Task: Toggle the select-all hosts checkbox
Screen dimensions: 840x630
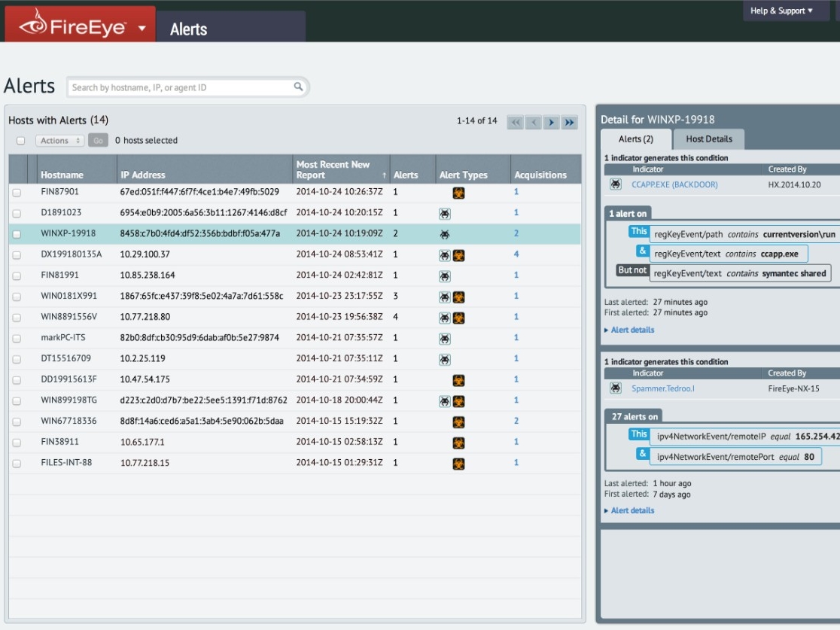Action: [21, 140]
